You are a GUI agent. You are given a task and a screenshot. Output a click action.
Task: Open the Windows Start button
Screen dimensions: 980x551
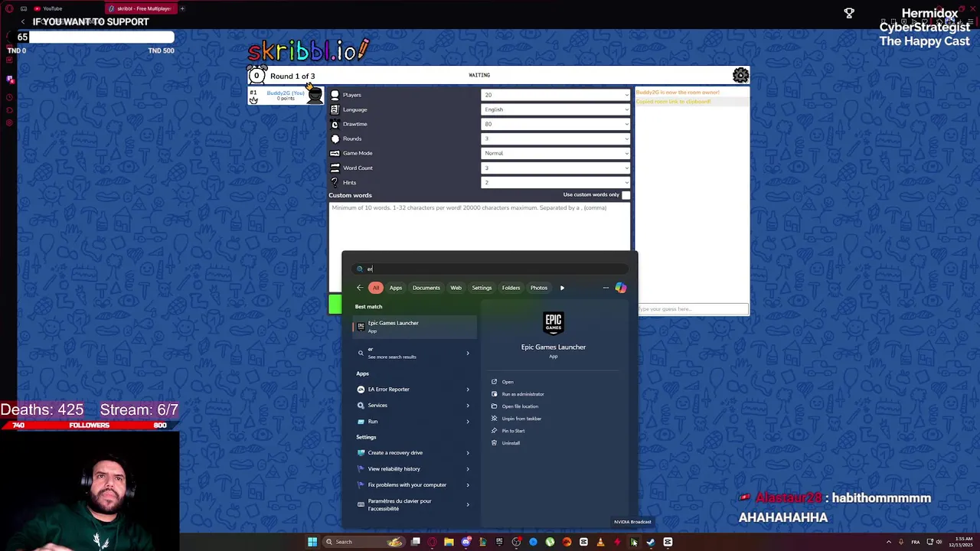pyautogui.click(x=312, y=542)
